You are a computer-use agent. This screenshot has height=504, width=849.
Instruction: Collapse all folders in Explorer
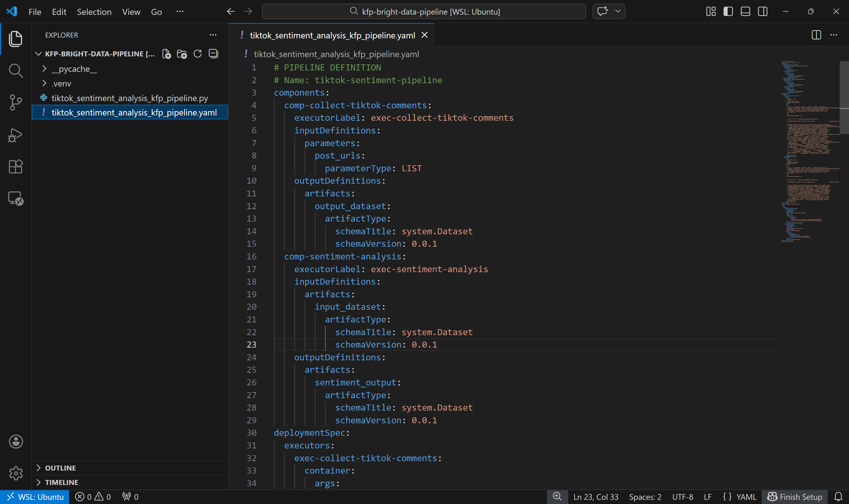(213, 53)
